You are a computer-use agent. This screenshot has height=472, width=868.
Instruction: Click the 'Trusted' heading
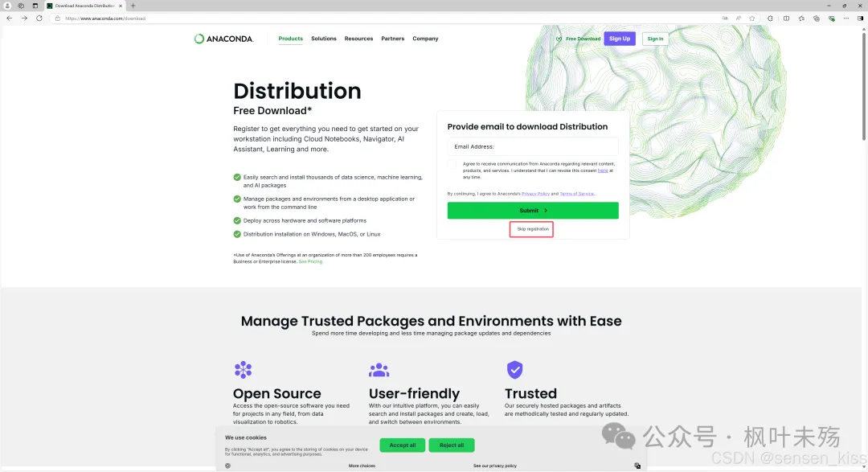pyautogui.click(x=530, y=393)
